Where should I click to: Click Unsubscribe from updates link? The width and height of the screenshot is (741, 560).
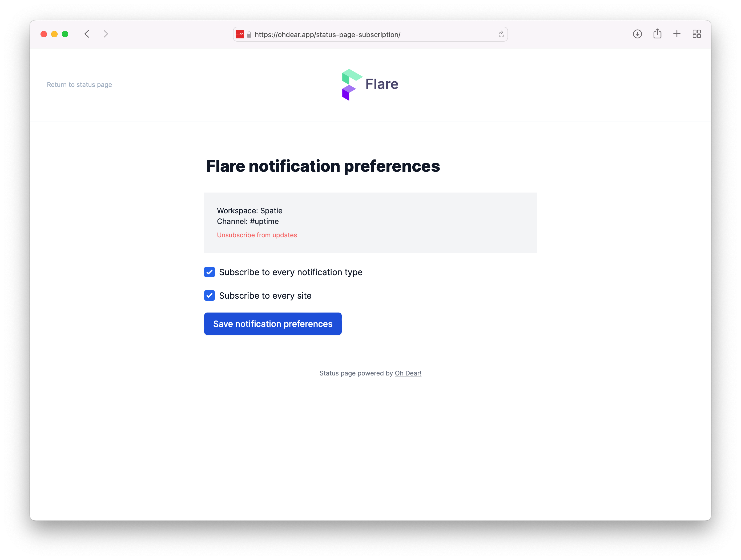pyautogui.click(x=257, y=235)
